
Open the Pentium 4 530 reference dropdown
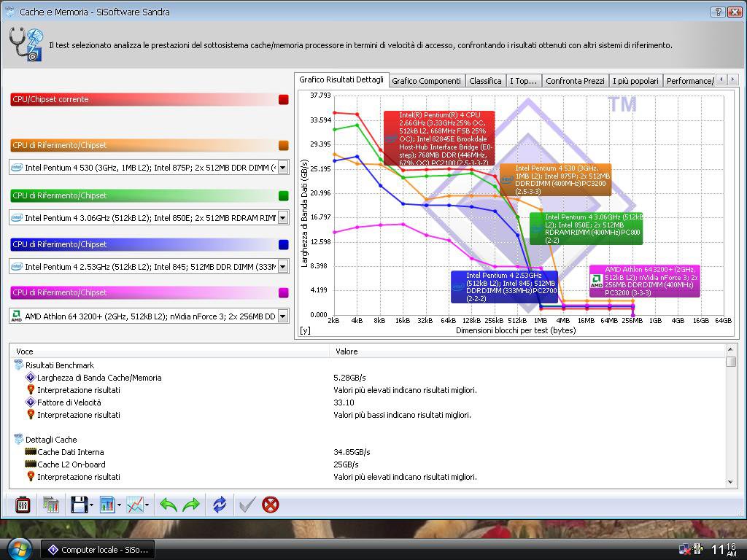283,167
